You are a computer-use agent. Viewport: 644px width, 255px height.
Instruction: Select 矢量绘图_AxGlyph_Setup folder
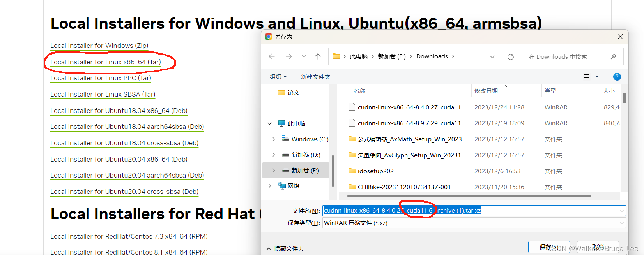click(412, 155)
